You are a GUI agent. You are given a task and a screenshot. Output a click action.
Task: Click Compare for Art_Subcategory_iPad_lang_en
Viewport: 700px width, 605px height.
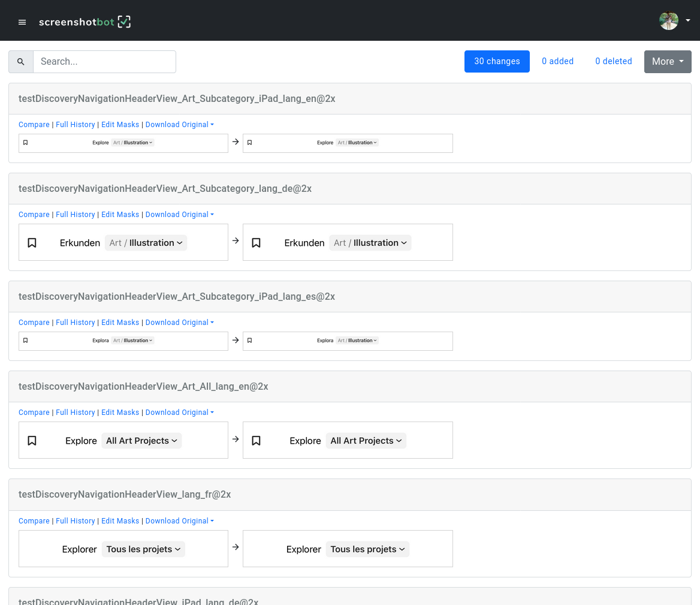tap(34, 125)
